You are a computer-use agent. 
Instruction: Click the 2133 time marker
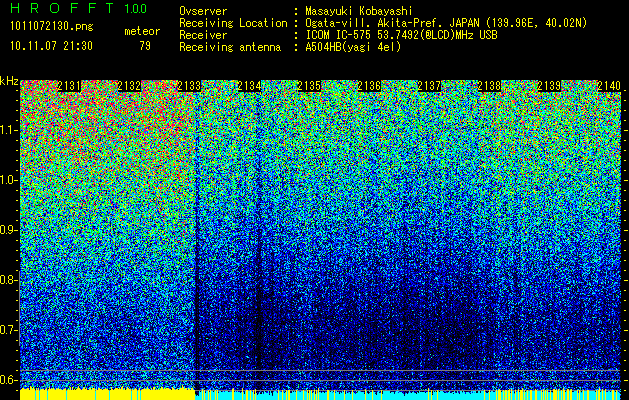[189, 86]
